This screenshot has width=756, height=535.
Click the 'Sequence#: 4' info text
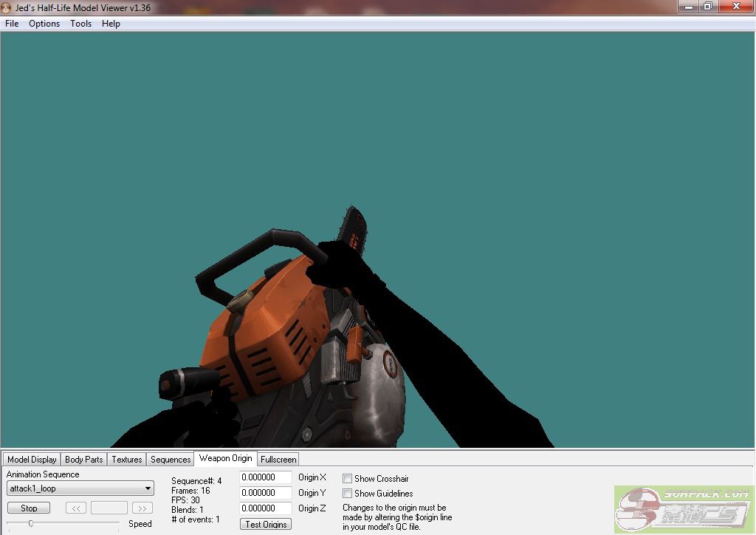pos(196,481)
